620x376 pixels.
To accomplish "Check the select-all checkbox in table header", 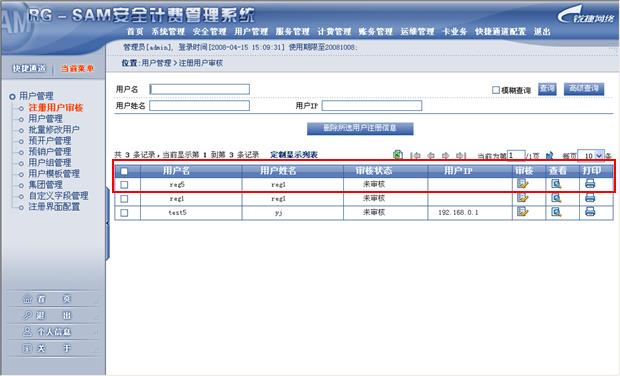I will 124,171.
